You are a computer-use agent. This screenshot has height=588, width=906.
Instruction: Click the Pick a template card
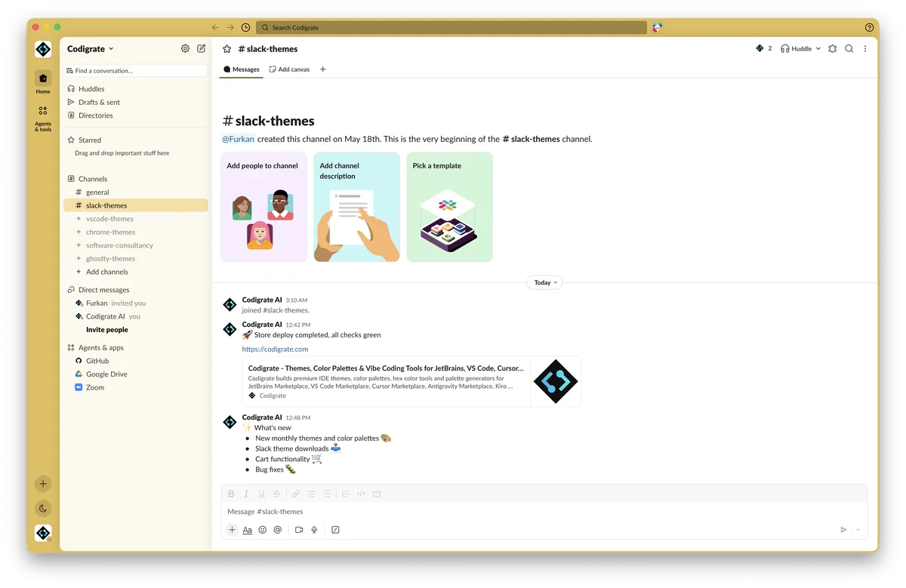(x=449, y=207)
